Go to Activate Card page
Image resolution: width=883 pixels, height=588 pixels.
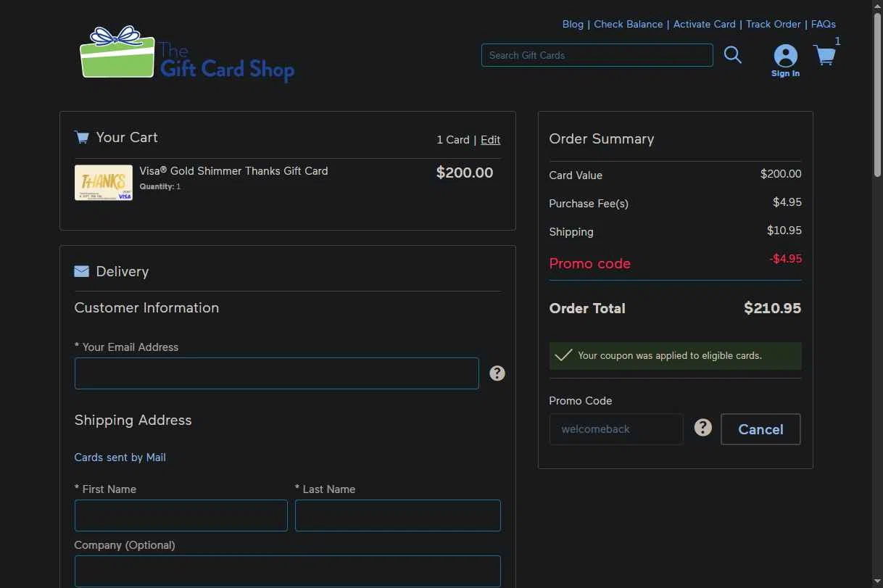705,24
